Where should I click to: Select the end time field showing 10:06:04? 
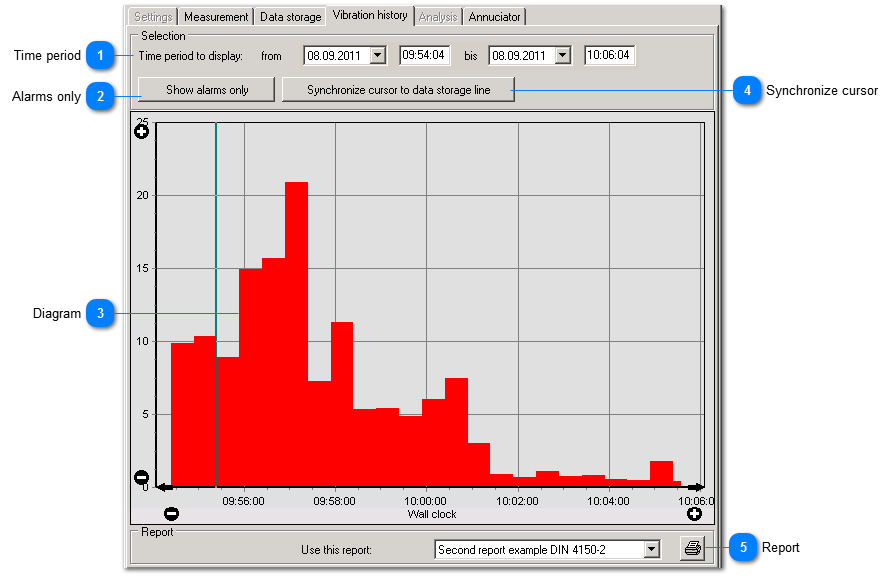pos(608,55)
